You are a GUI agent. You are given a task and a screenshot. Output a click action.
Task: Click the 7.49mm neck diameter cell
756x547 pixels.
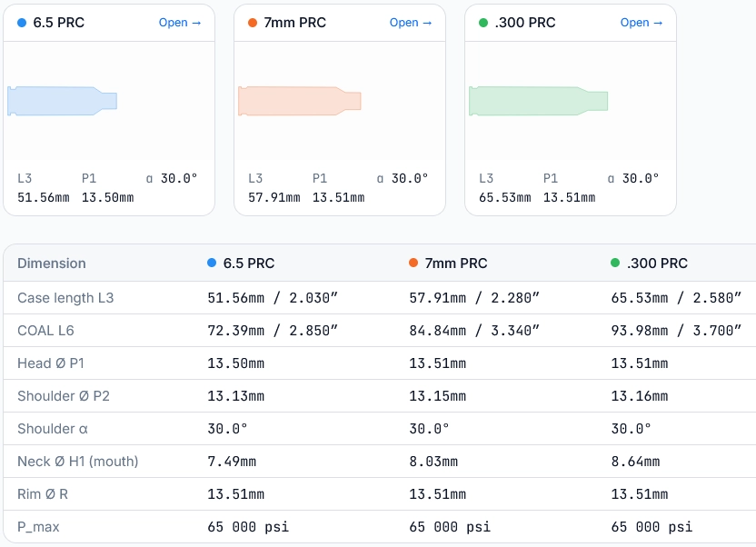click(232, 462)
